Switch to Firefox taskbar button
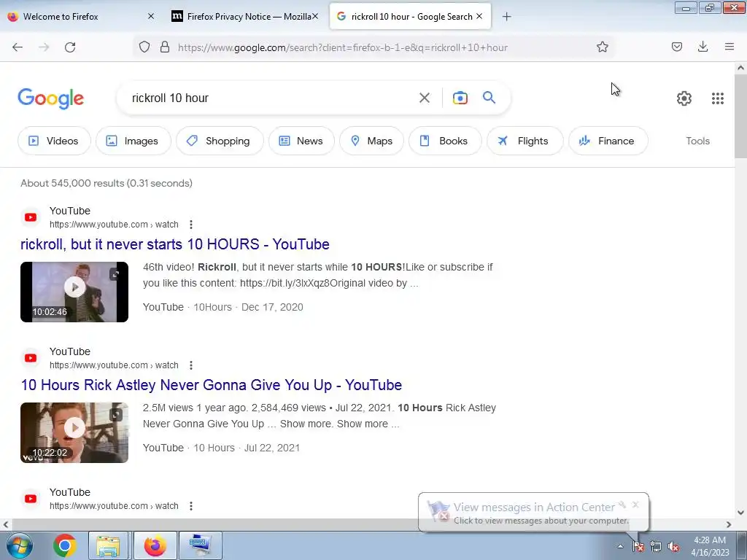This screenshot has width=747, height=560. pos(155,545)
